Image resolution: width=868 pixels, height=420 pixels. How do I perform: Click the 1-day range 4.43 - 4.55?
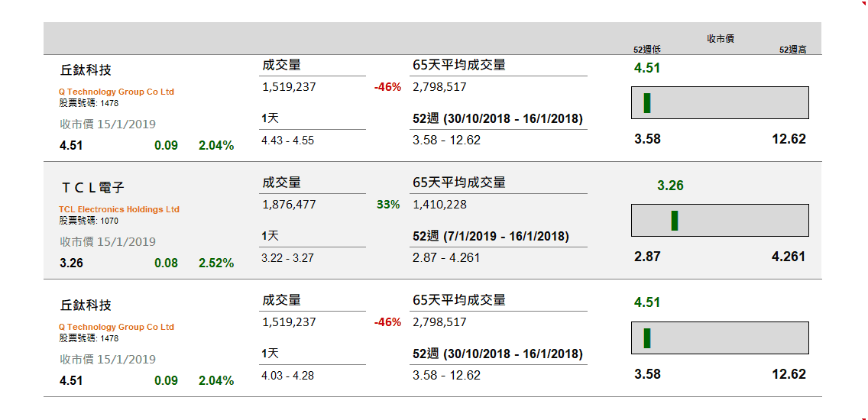[x=287, y=141]
